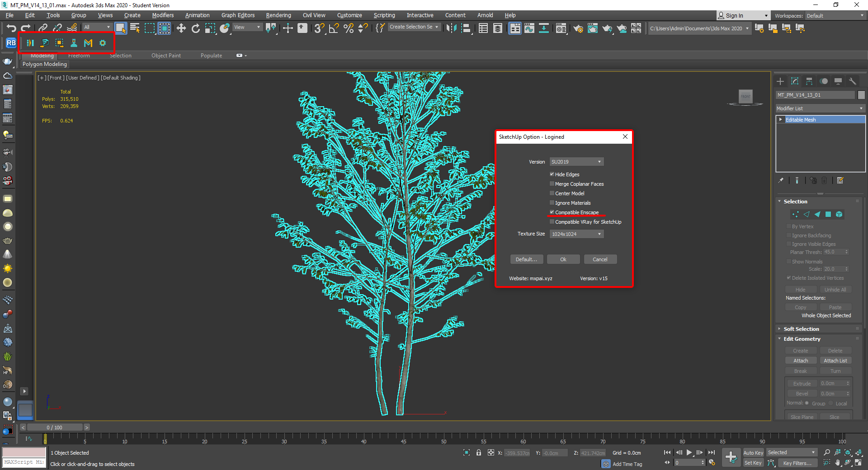Click the gear icon in the SketchUp toolbar
The image size is (868, 470).
coord(103,43)
